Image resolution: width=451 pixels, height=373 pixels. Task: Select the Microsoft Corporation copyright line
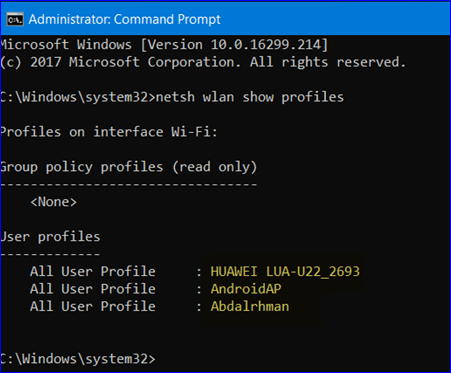tap(203, 62)
